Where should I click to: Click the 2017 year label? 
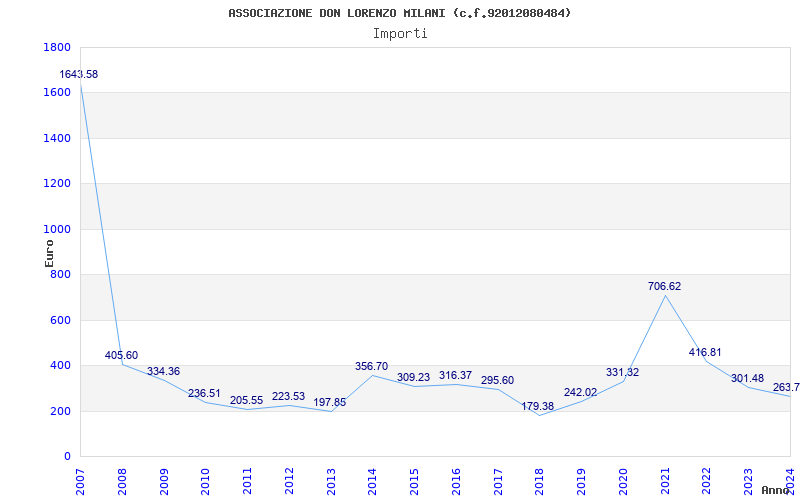click(x=498, y=482)
